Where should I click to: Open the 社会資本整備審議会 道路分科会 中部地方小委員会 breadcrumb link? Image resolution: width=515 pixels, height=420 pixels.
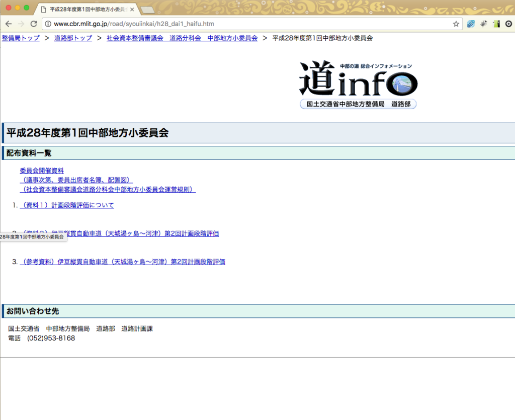pyautogui.click(x=182, y=38)
